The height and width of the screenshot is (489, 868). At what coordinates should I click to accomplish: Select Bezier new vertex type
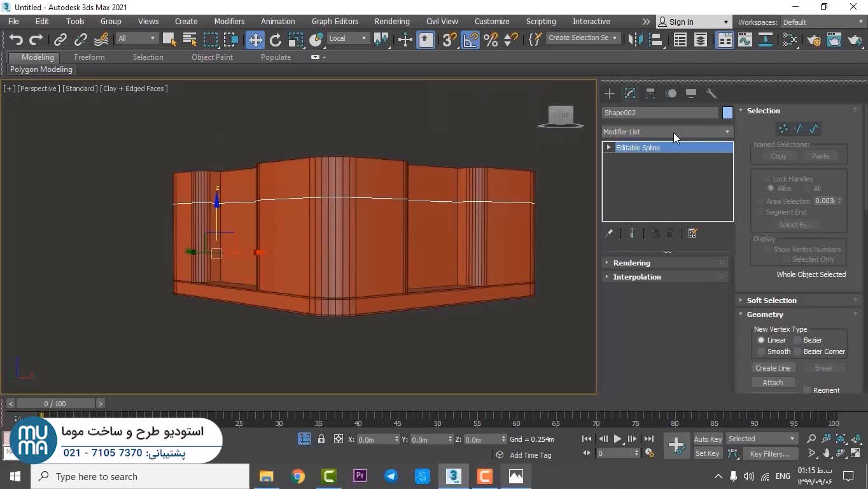[797, 340]
